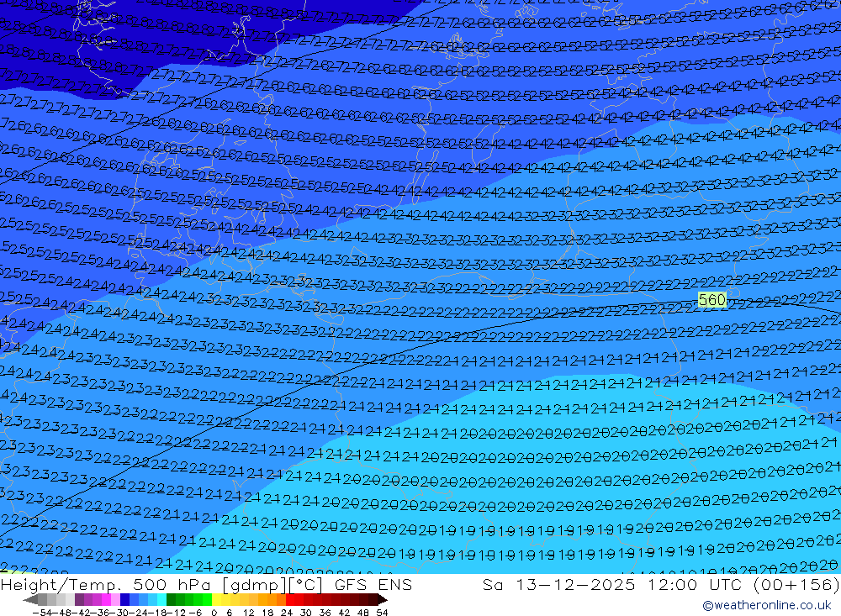Viewport: 841px width, 616px height.
Task: Click the forecast date 'Sa 13-12-2025'
Action: coord(559,584)
